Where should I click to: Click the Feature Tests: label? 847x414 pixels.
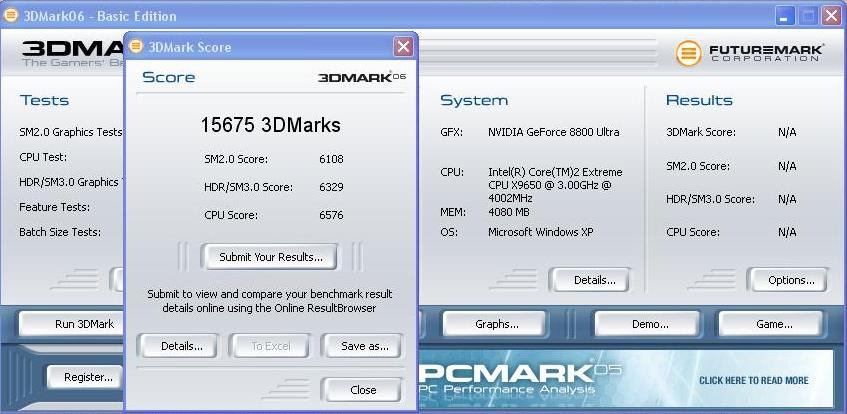(x=55, y=207)
